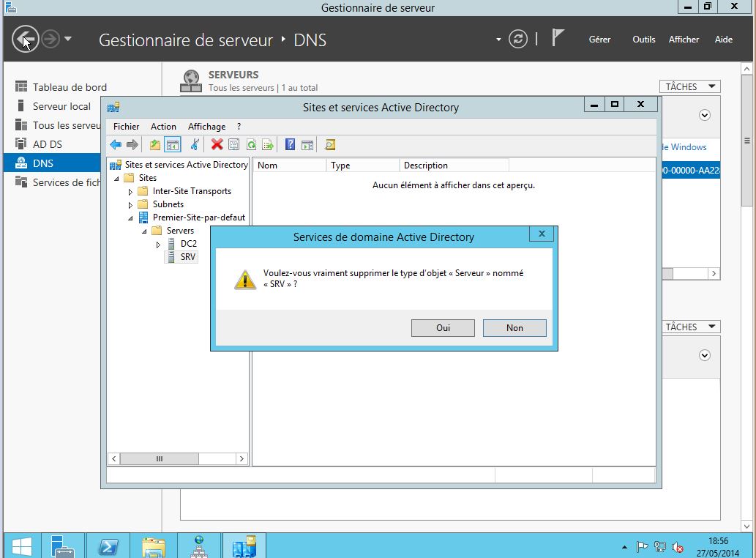The image size is (756, 558).
Task: Collapse the upper section with the chevron circle
Action: (x=705, y=115)
